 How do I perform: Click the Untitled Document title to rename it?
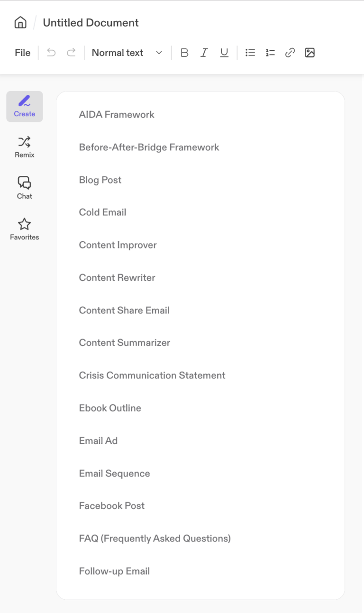pos(91,22)
